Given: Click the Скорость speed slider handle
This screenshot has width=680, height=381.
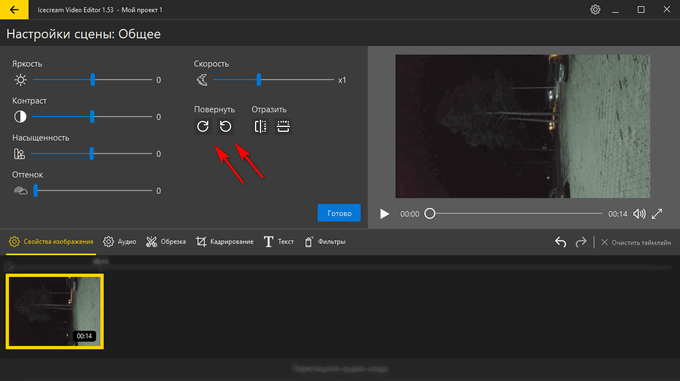Looking at the screenshot, I should pyautogui.click(x=258, y=80).
